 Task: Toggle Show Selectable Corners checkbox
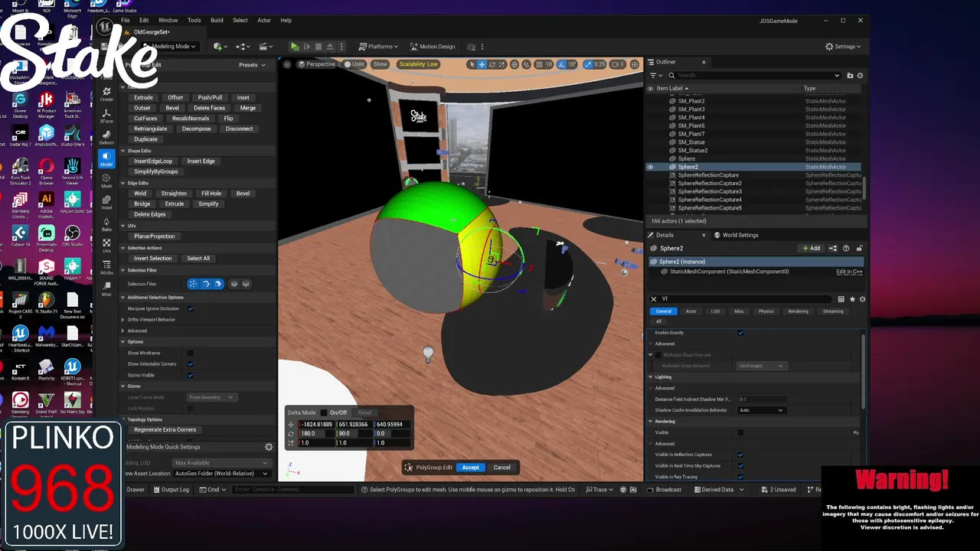(190, 364)
